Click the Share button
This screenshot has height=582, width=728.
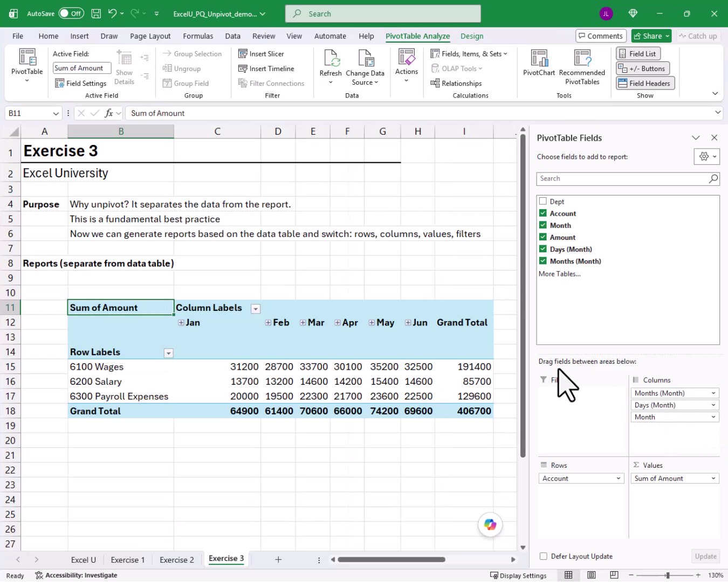pyautogui.click(x=651, y=36)
